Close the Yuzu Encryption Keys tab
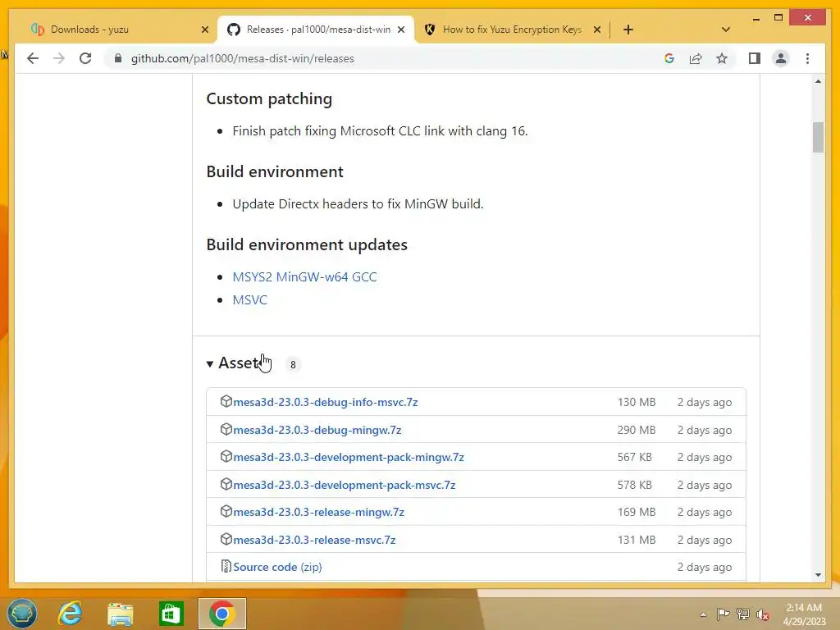Viewport: 840px width, 630px height. [x=597, y=30]
